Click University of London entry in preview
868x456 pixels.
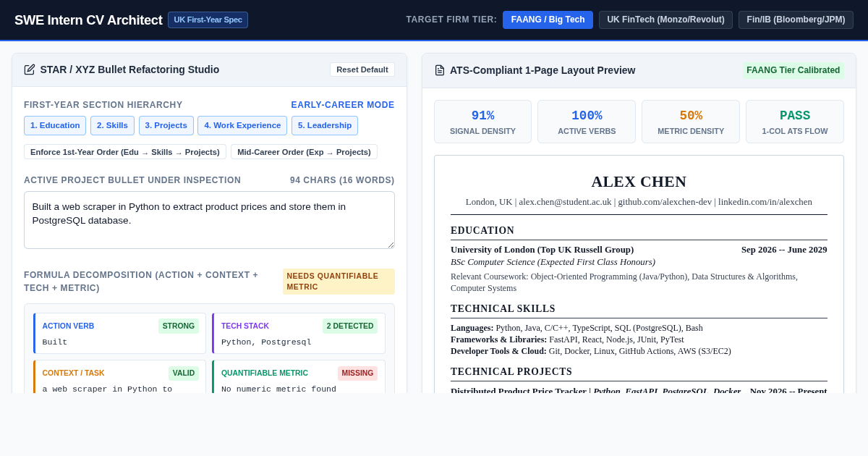pyautogui.click(x=542, y=250)
